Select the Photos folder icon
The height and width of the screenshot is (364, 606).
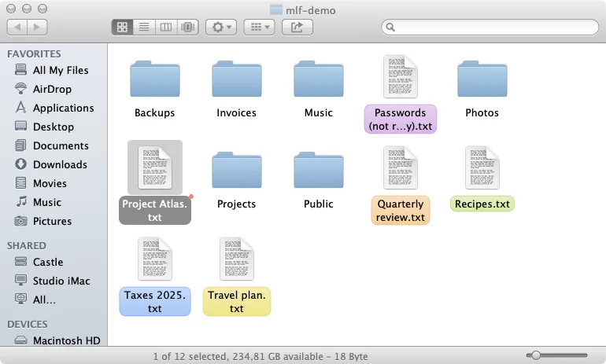point(482,79)
